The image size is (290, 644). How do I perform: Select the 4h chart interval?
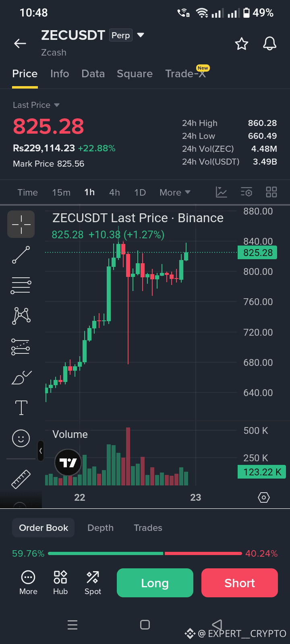[x=114, y=192]
